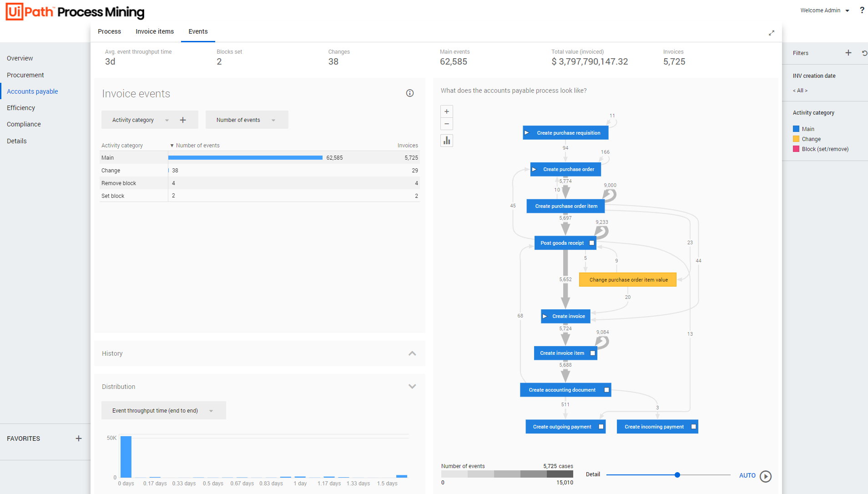This screenshot has width=868, height=494.
Task: Select the Create accounting document node
Action: coord(565,390)
